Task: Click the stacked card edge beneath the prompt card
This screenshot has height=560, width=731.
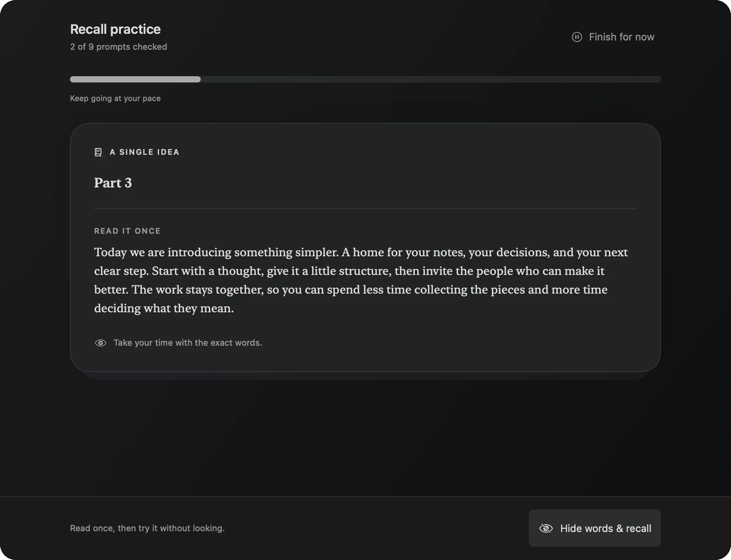Action: pyautogui.click(x=365, y=376)
